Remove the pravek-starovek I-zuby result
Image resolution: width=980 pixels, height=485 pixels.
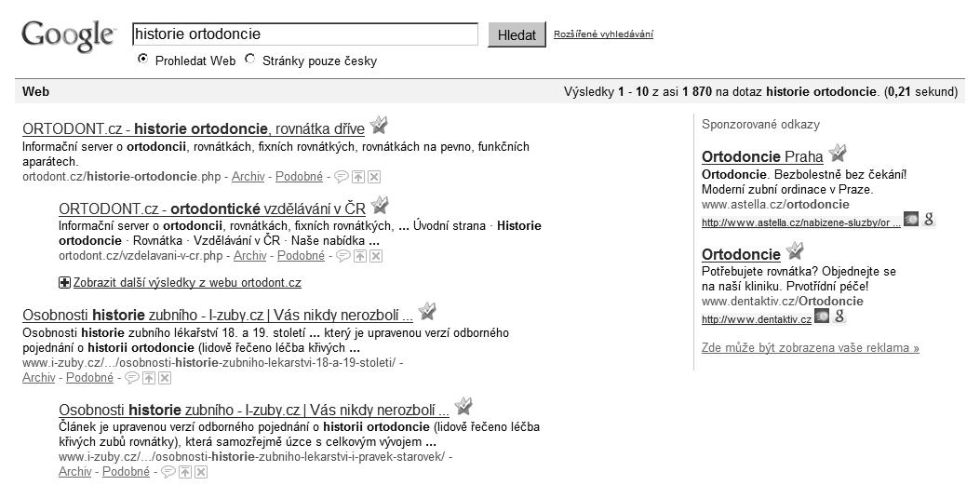[x=201, y=472]
